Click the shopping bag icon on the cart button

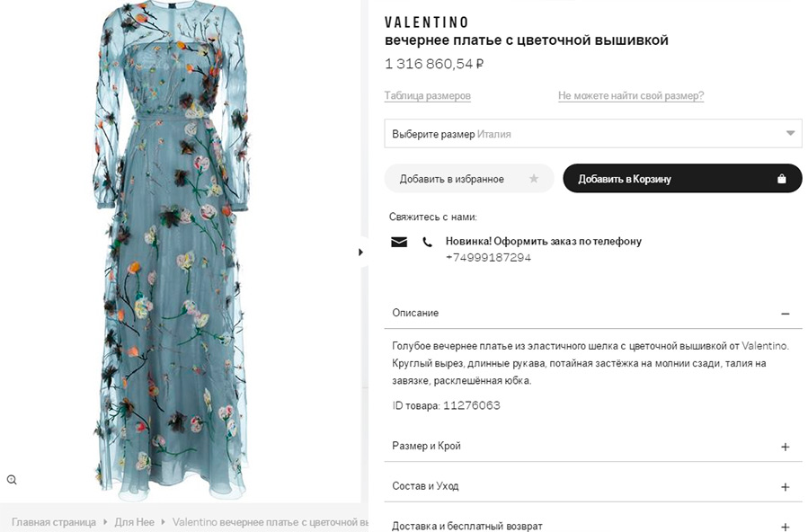780,178
